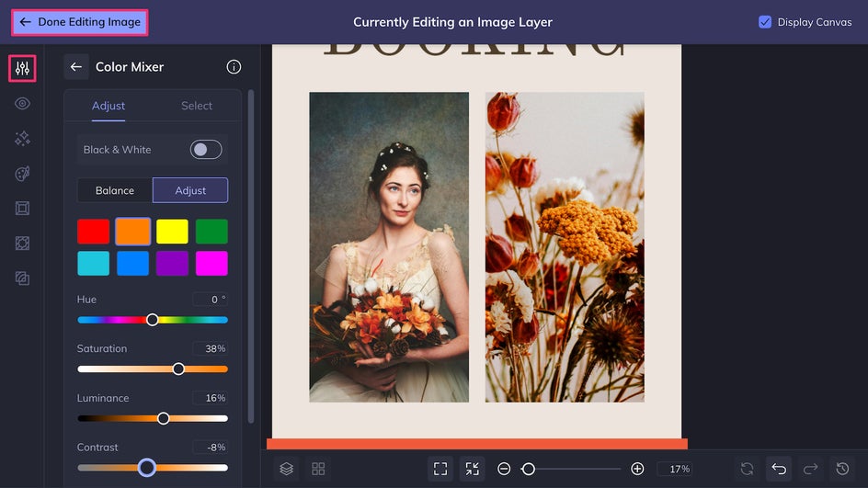Viewport: 868px width, 488px height.
Task: Click the Hue label
Action: 86,300
